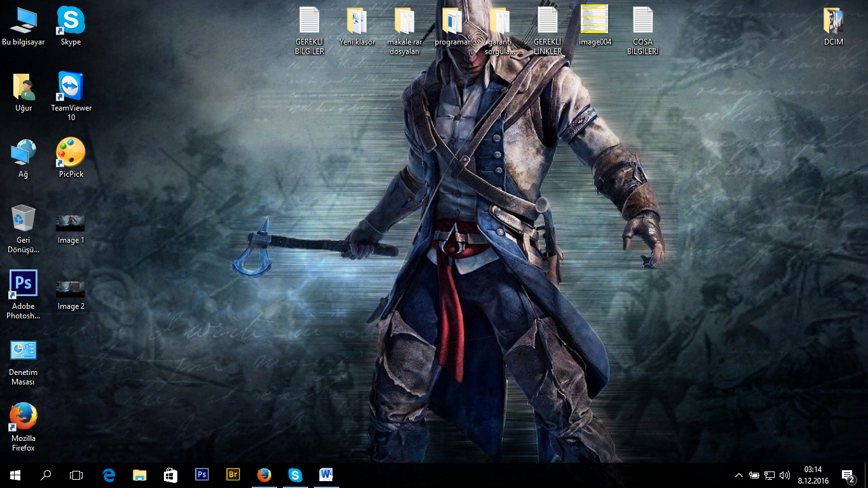Open Skype from the taskbar

point(295,475)
